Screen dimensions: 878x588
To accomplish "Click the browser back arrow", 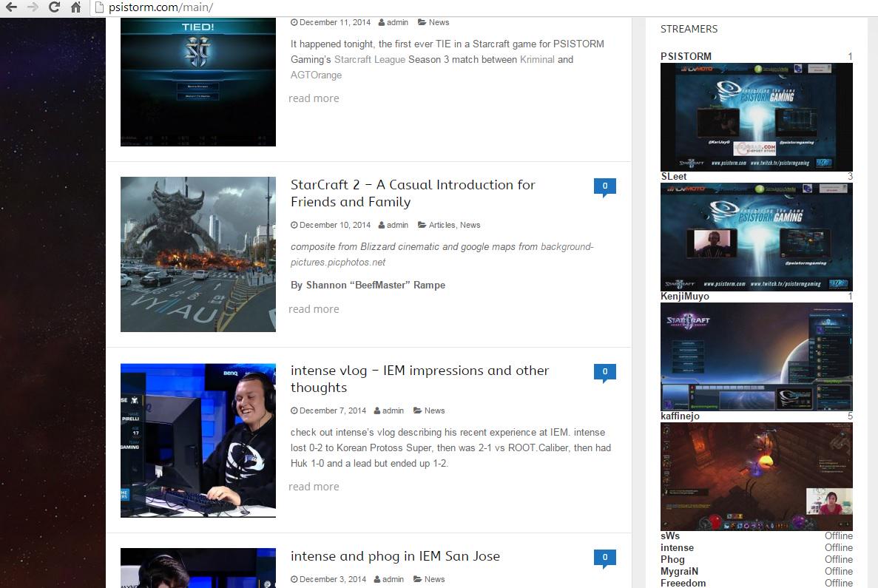I will tap(11, 7).
